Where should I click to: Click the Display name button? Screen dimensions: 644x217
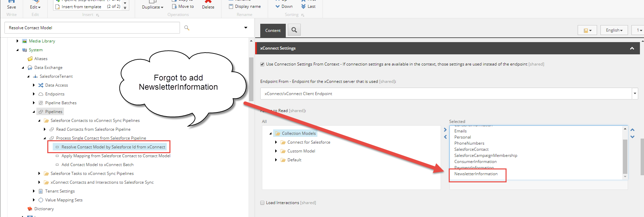(245, 6)
